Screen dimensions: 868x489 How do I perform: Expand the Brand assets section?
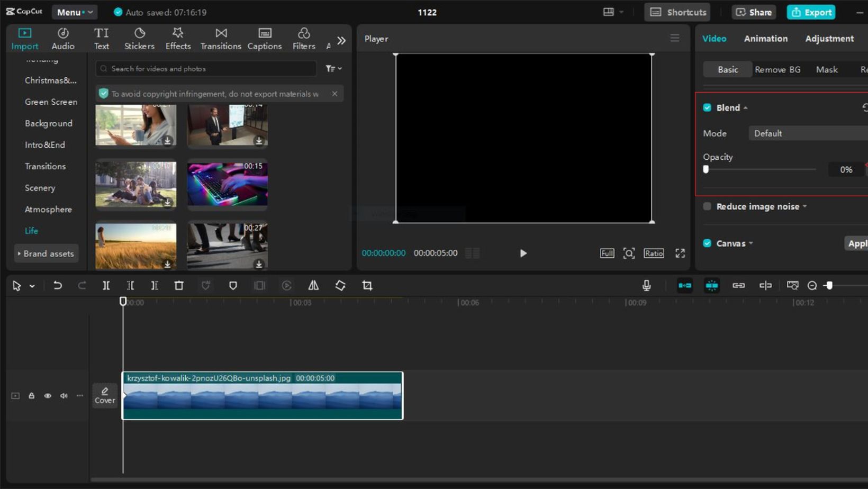click(x=46, y=253)
